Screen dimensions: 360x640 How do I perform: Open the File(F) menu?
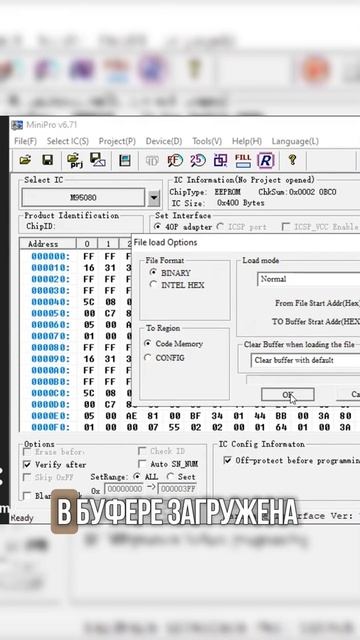click(25, 141)
